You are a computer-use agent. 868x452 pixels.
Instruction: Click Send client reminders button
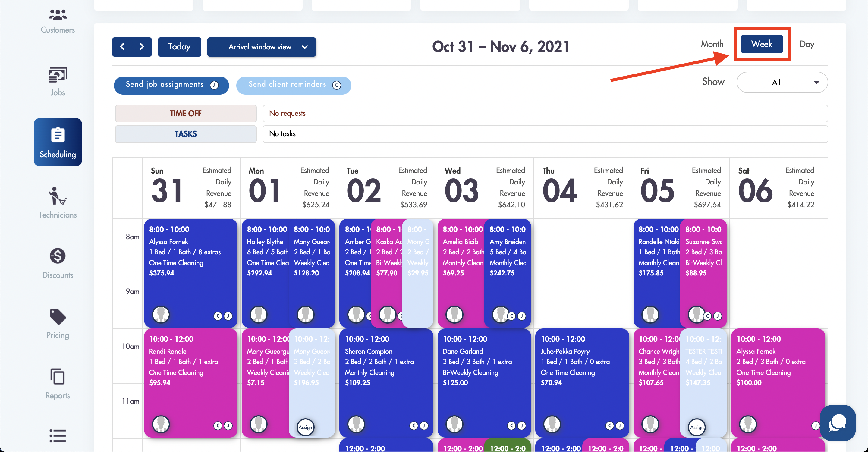click(294, 85)
